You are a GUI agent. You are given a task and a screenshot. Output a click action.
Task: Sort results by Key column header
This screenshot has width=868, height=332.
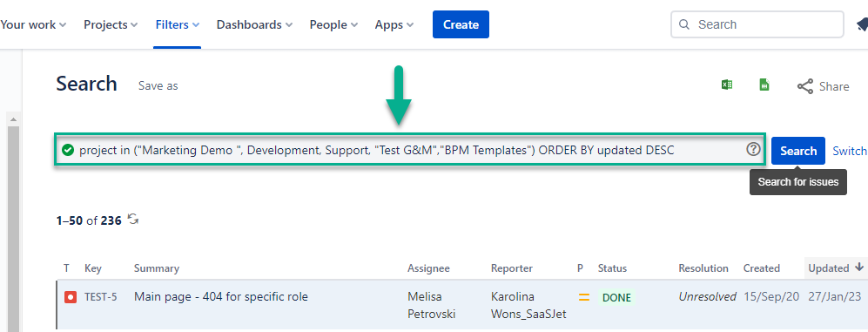(93, 268)
